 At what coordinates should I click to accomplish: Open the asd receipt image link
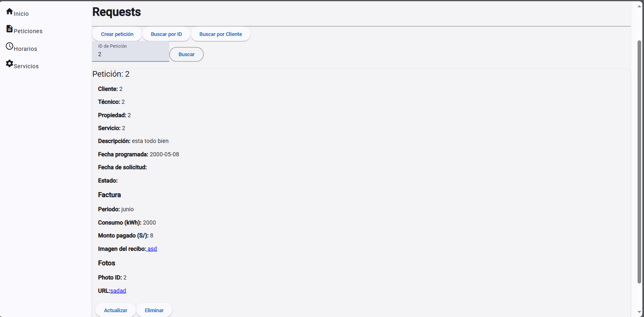pos(152,249)
